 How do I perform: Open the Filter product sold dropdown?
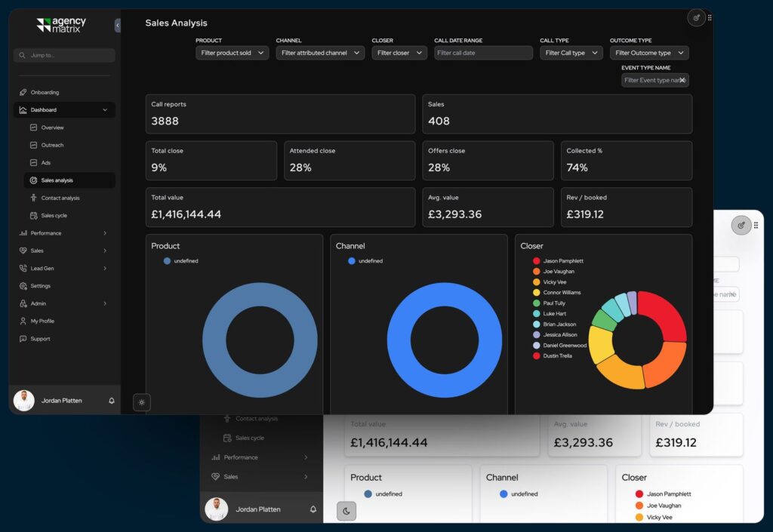pos(232,53)
